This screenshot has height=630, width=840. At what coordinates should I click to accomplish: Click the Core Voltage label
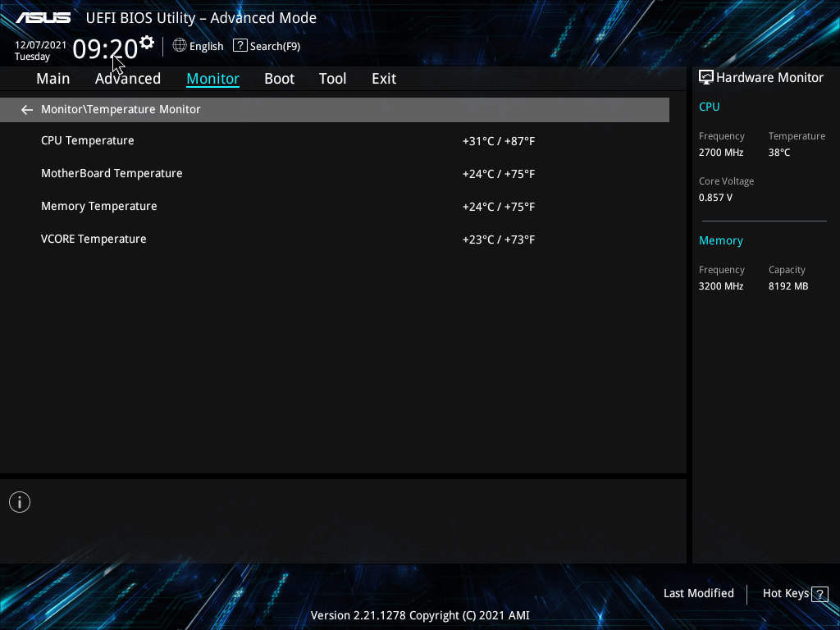pos(727,181)
